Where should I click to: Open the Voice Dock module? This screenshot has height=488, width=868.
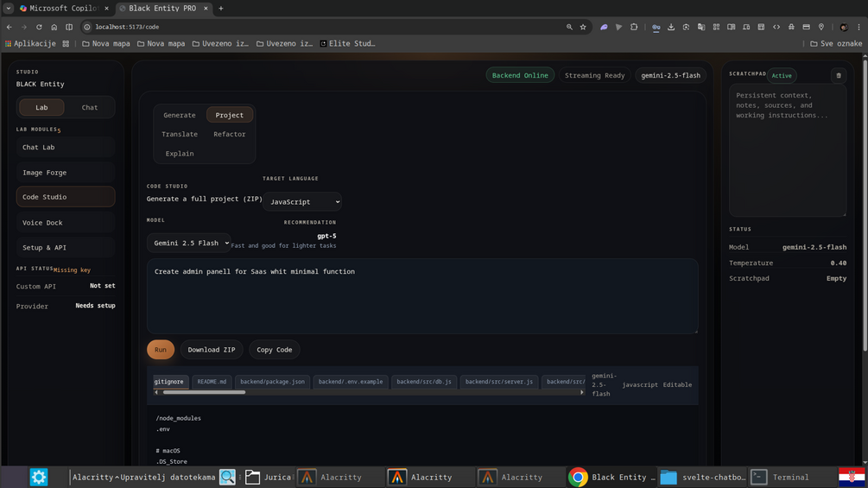(66, 223)
